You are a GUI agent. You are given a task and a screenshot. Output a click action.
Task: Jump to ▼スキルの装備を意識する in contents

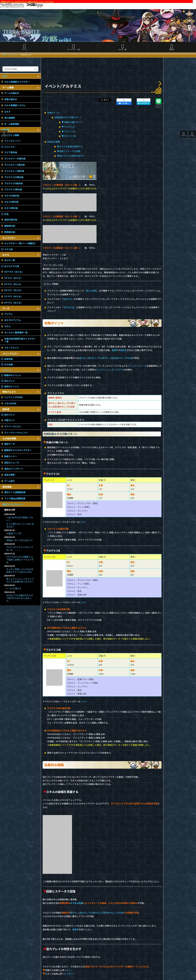tap(70, 147)
